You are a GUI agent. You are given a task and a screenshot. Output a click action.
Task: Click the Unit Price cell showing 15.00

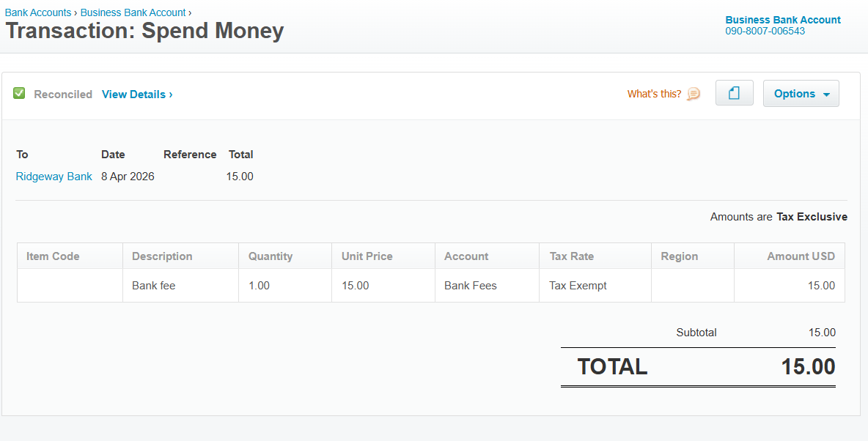click(x=383, y=286)
